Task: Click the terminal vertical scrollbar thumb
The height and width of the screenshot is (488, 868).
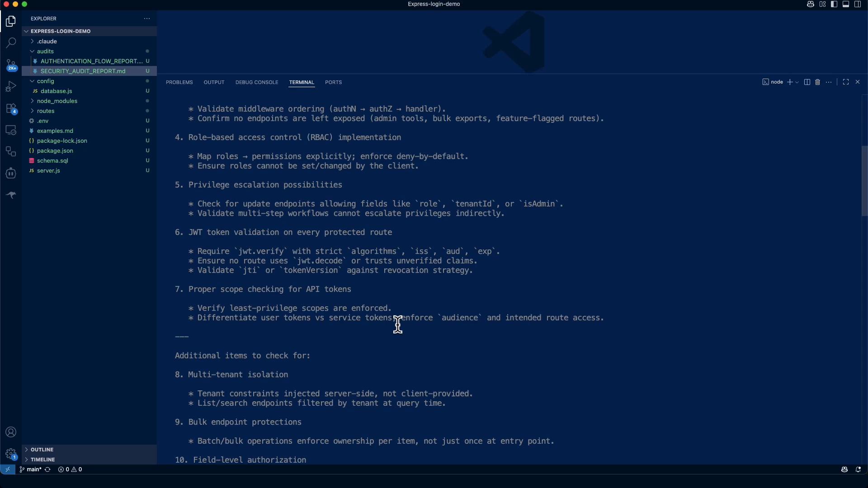Action: click(x=864, y=181)
